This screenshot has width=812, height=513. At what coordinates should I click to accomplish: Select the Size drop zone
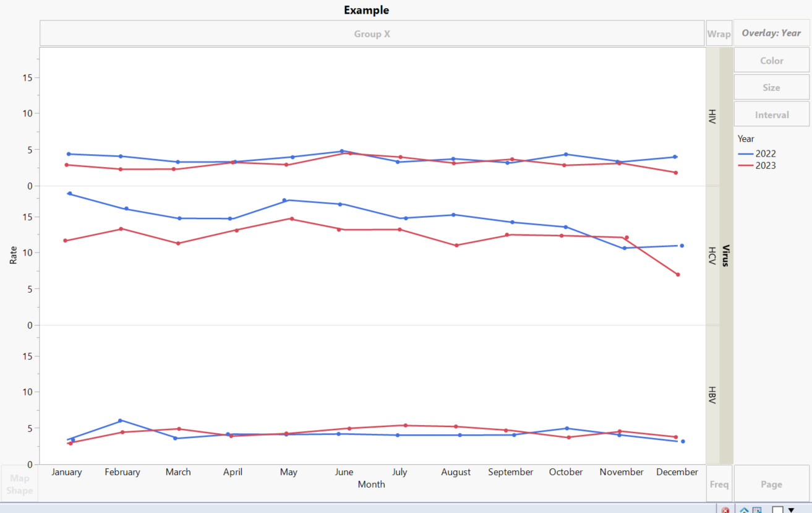coord(771,87)
